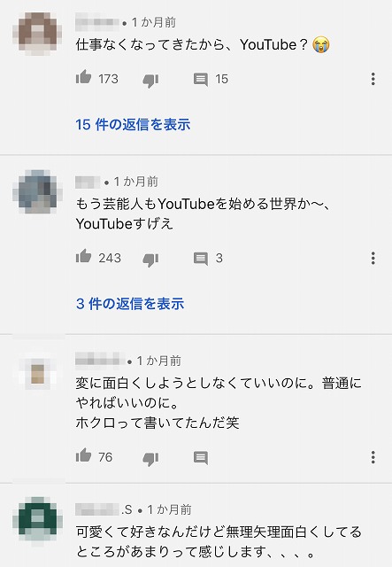
Task: Open the third commenter's beige avatar
Action: tap(37, 374)
